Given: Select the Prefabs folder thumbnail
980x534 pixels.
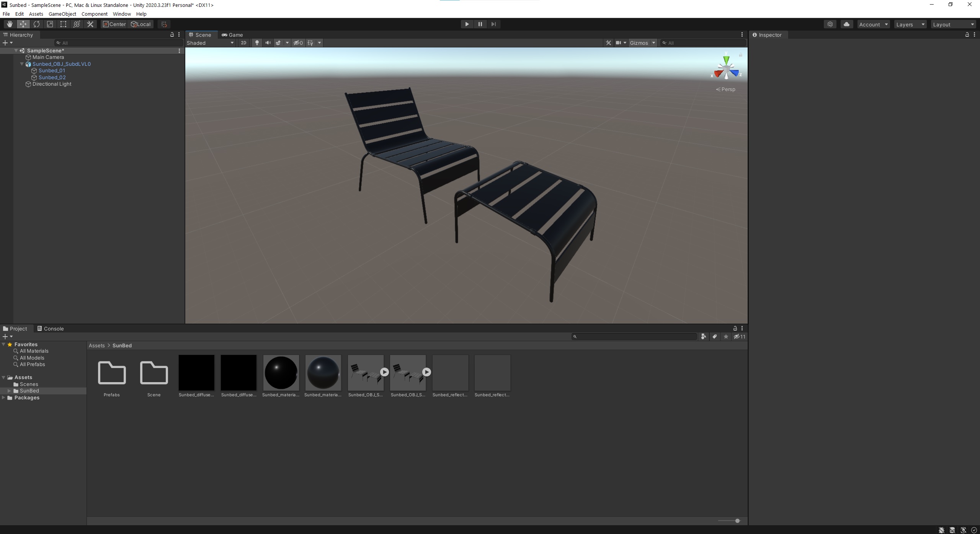Looking at the screenshot, I should pyautogui.click(x=112, y=373).
